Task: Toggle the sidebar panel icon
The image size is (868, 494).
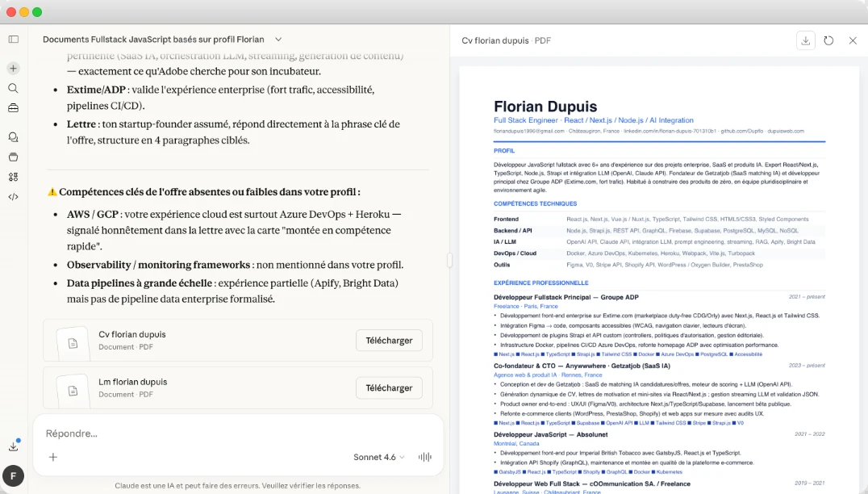Action: tap(13, 39)
